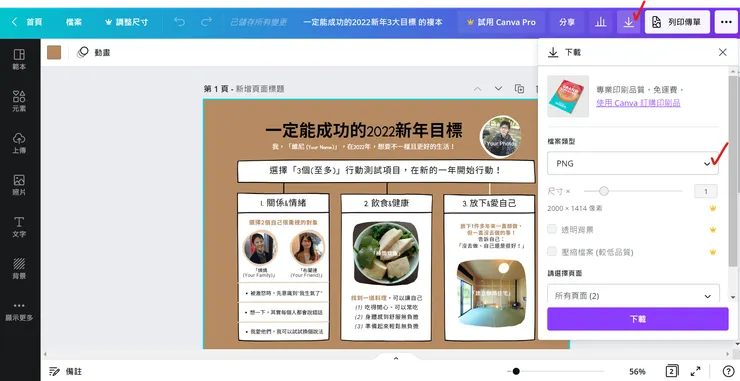Click the 2000 × 1414 像素 dimensions text

point(575,208)
